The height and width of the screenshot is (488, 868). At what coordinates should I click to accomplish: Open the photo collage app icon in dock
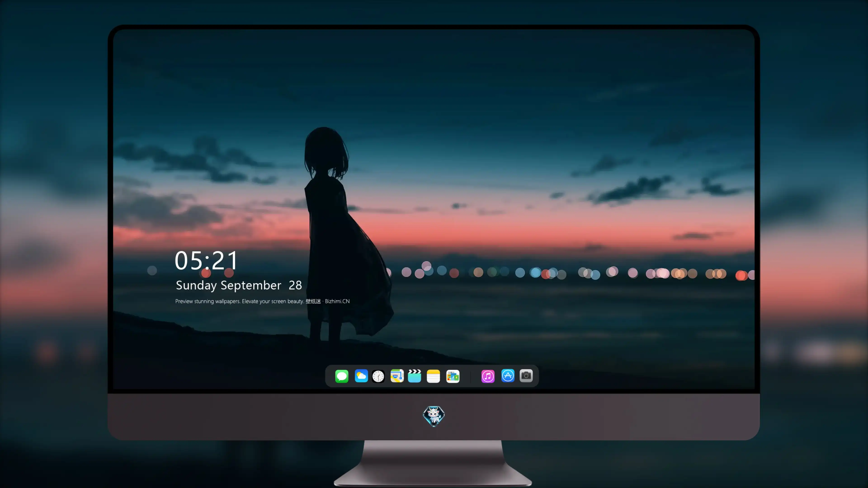click(x=453, y=376)
